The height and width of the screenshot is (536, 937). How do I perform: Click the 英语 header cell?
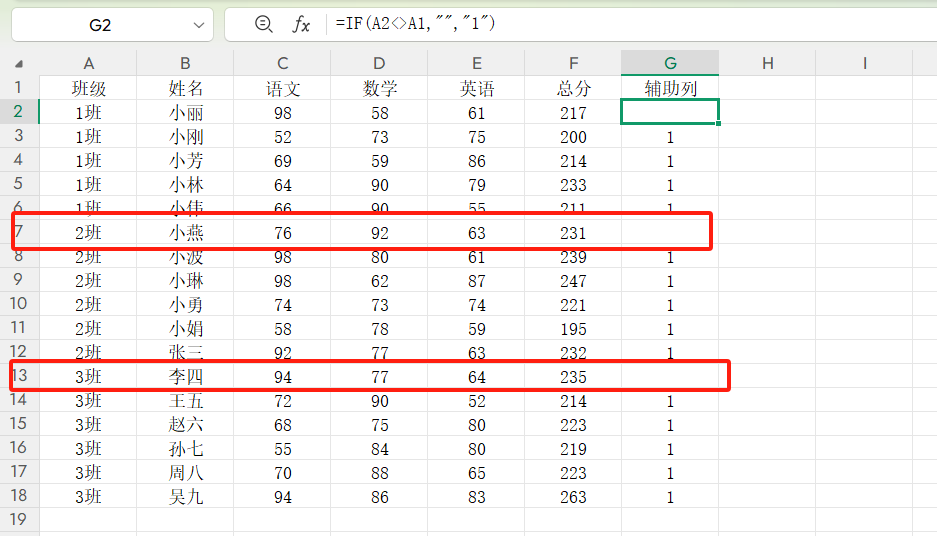pos(476,88)
